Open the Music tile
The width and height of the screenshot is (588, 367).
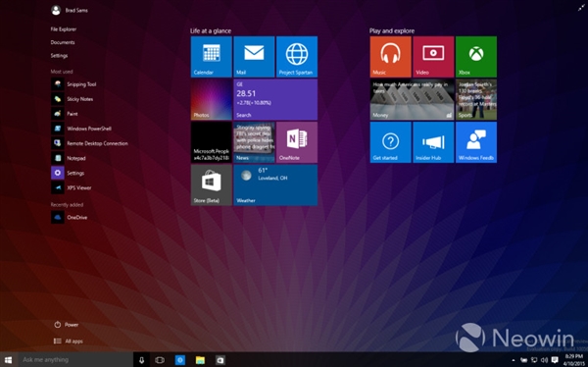pyautogui.click(x=390, y=57)
